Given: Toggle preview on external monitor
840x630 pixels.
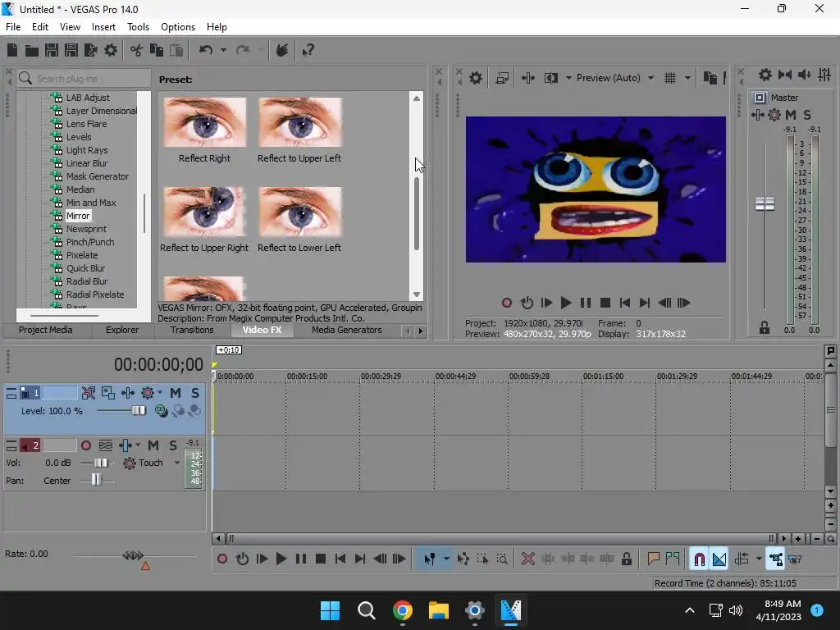Looking at the screenshot, I should pyautogui.click(x=503, y=78).
